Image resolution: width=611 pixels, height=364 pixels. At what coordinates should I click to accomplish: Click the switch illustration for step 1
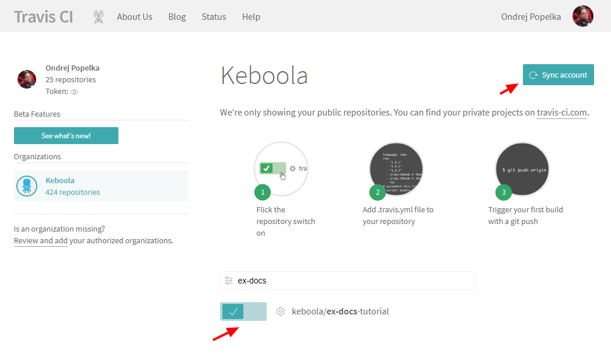point(281,169)
